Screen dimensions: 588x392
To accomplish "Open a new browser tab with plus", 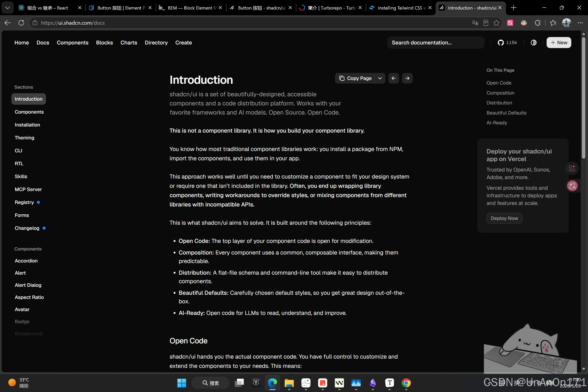I will click(514, 8).
